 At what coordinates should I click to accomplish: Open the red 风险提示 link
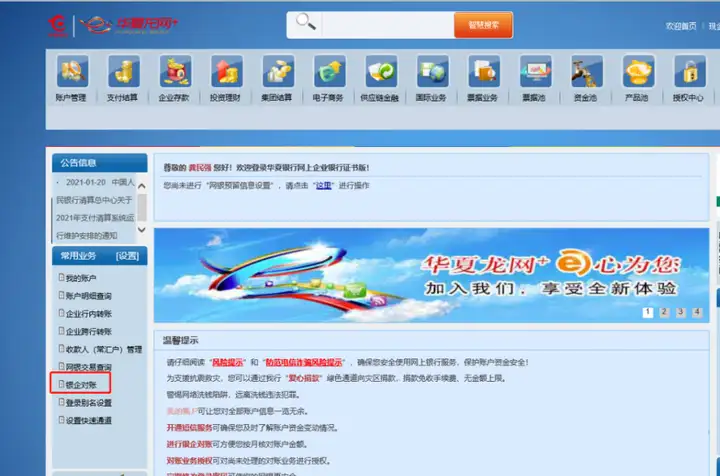point(227,362)
